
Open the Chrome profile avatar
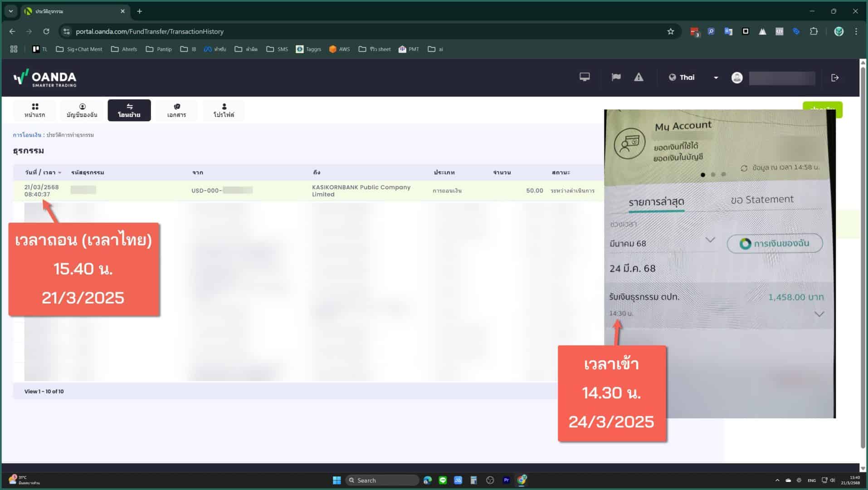839,31
